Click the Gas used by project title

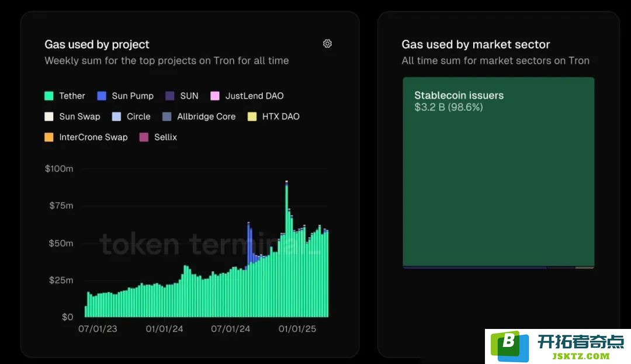97,44
